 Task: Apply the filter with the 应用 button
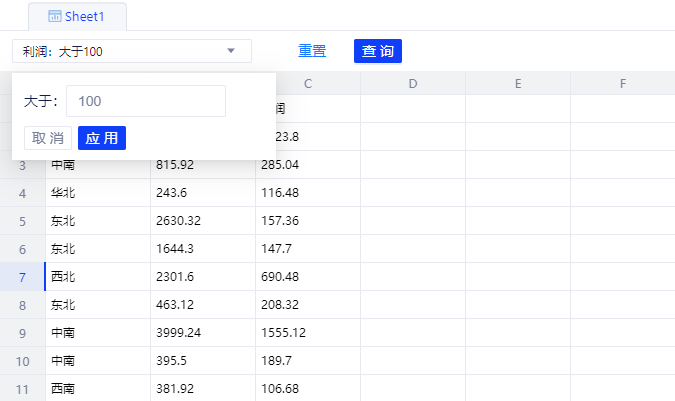[x=102, y=138]
